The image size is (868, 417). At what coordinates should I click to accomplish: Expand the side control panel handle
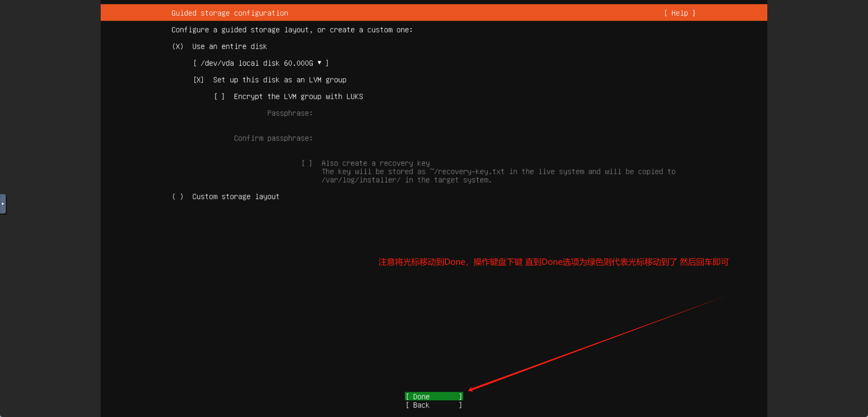(3, 204)
